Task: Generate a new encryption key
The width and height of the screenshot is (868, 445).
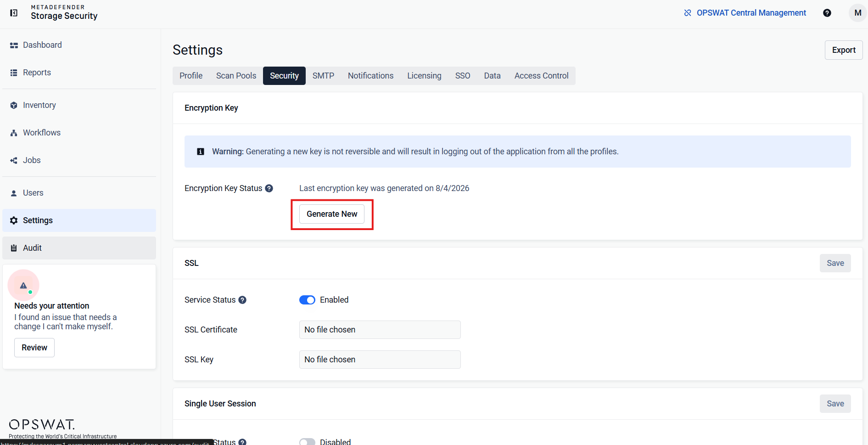Action: pos(332,214)
